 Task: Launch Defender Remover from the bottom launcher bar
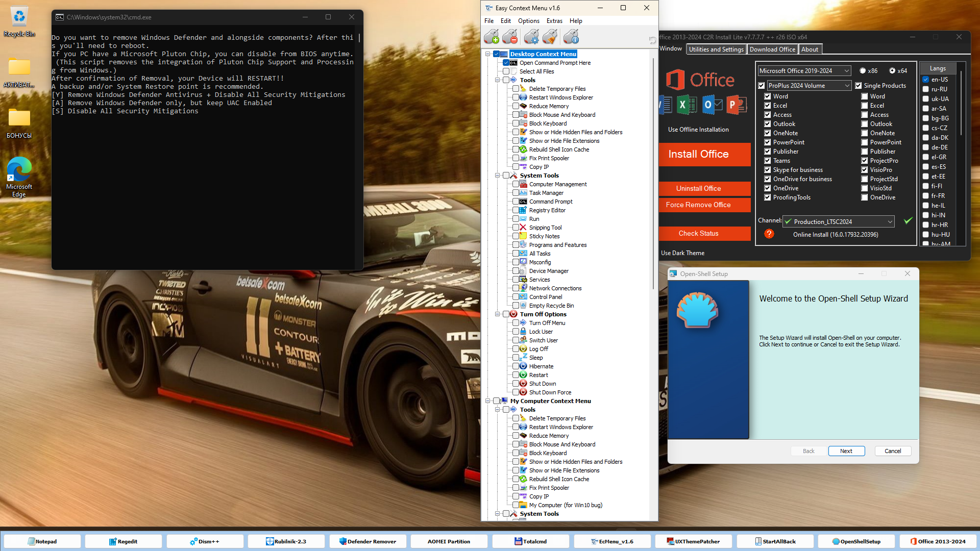pyautogui.click(x=367, y=541)
